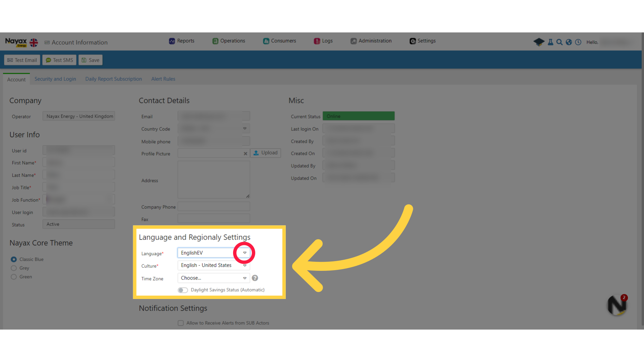Click the globe icon in header
Image resolution: width=644 pixels, height=362 pixels.
[x=569, y=42]
